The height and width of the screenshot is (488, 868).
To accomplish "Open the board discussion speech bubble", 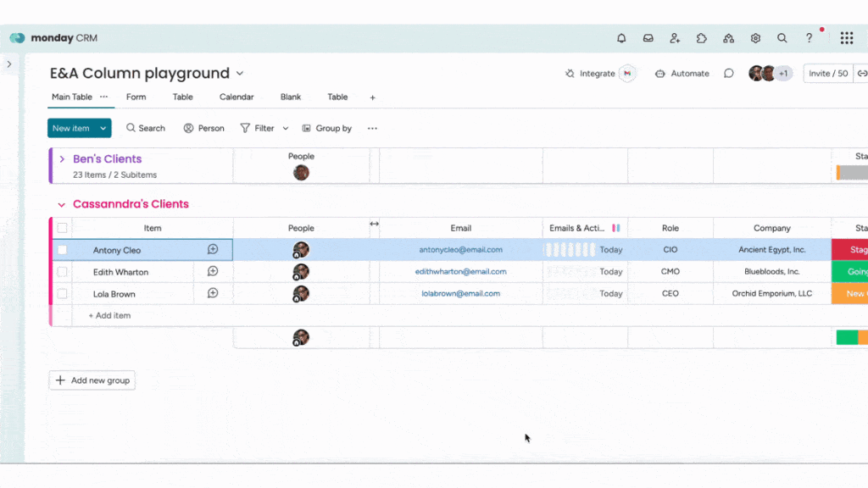I will tap(728, 74).
